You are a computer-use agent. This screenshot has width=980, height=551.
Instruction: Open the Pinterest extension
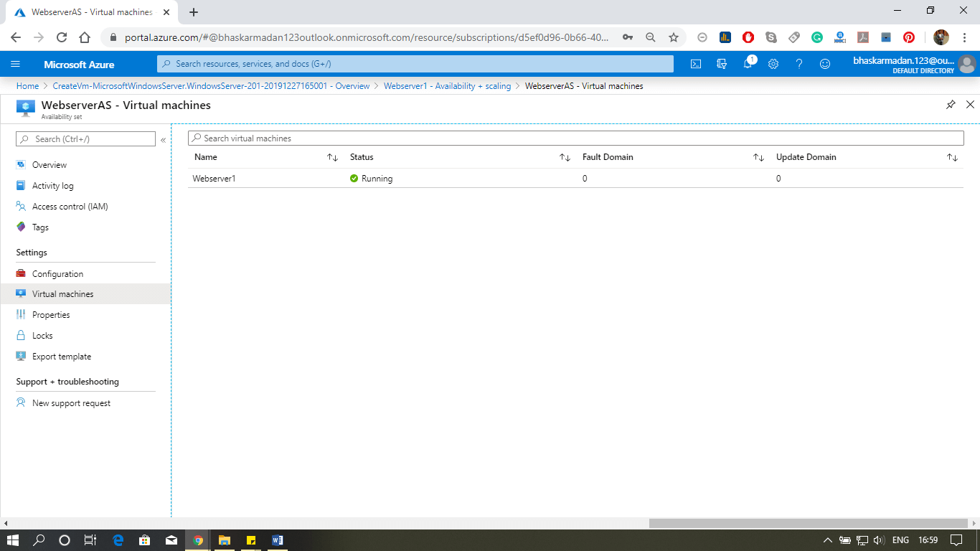(909, 37)
